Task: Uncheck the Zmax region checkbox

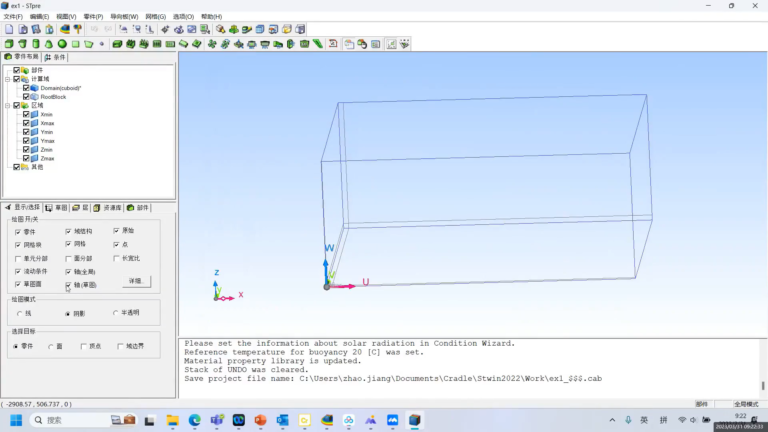Action: [x=26, y=159]
